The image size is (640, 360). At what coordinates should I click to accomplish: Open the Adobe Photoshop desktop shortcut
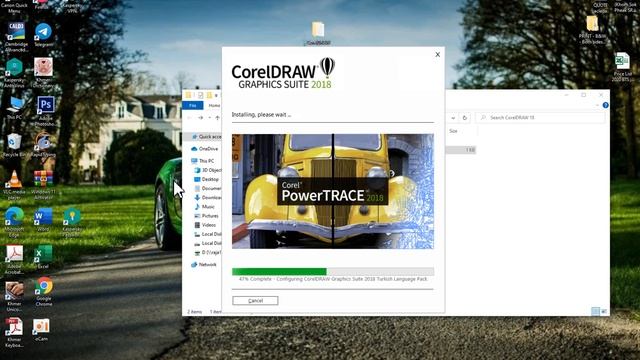click(45, 111)
